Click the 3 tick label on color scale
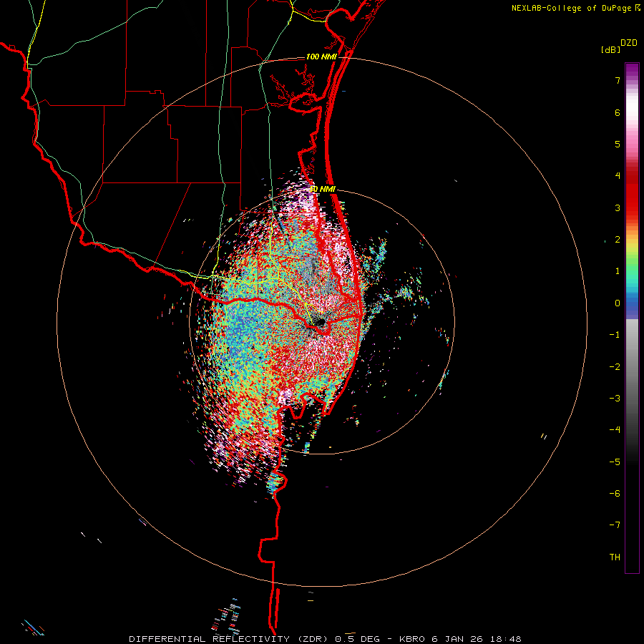 (x=618, y=208)
